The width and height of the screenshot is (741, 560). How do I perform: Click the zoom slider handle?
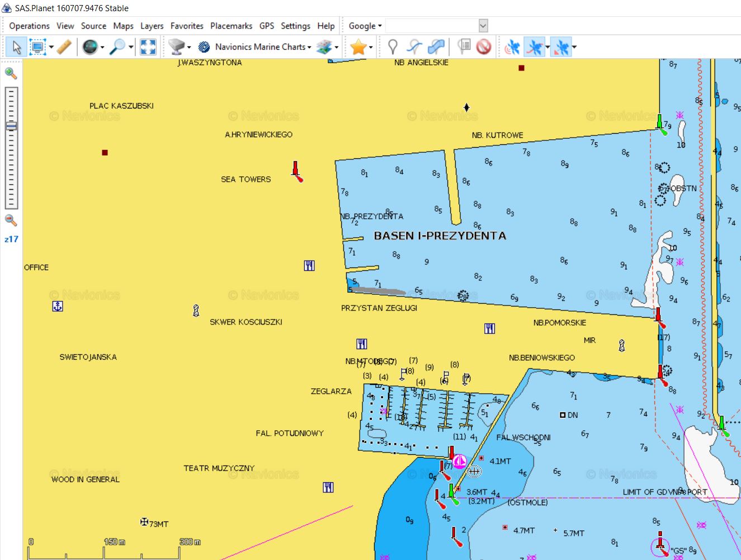[11, 126]
